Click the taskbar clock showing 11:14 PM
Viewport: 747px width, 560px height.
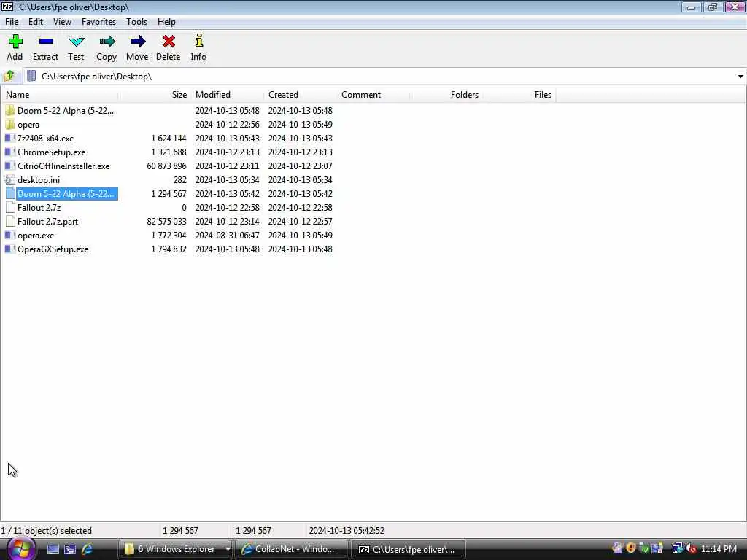(x=719, y=549)
